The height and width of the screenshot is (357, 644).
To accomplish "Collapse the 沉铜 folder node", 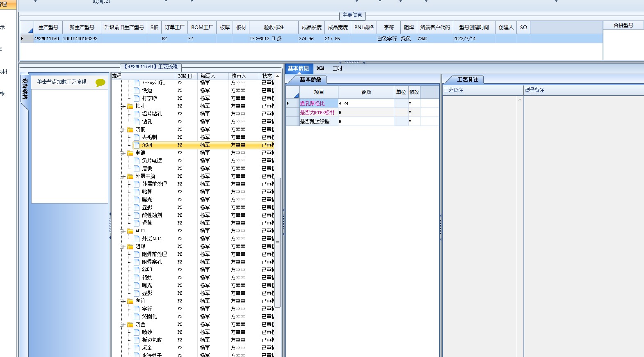I will coord(122,130).
